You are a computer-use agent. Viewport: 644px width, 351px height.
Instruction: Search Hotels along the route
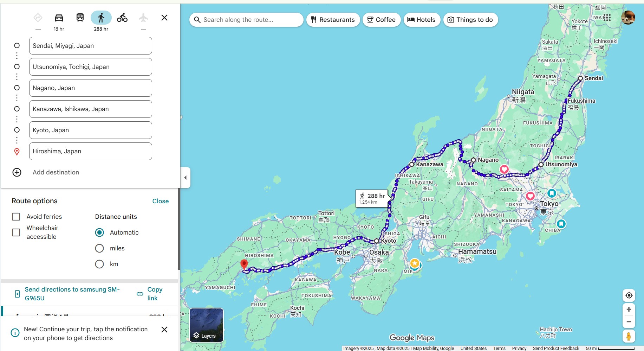422,20
